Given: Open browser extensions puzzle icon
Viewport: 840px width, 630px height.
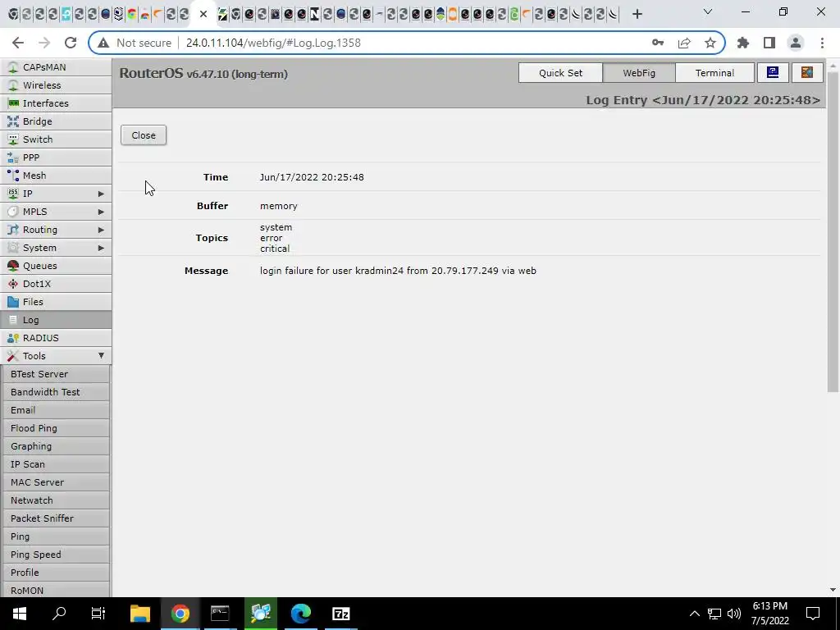Looking at the screenshot, I should pos(743,43).
